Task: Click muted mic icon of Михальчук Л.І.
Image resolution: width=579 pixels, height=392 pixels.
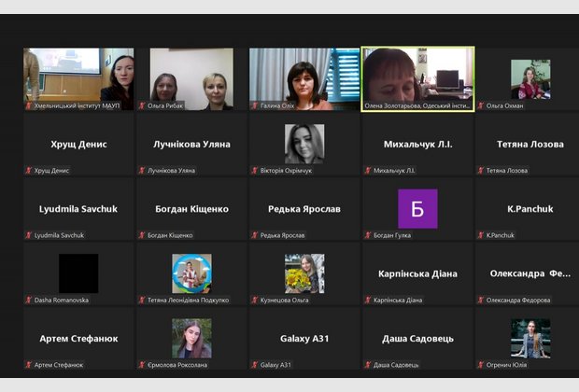Action: tap(368, 171)
